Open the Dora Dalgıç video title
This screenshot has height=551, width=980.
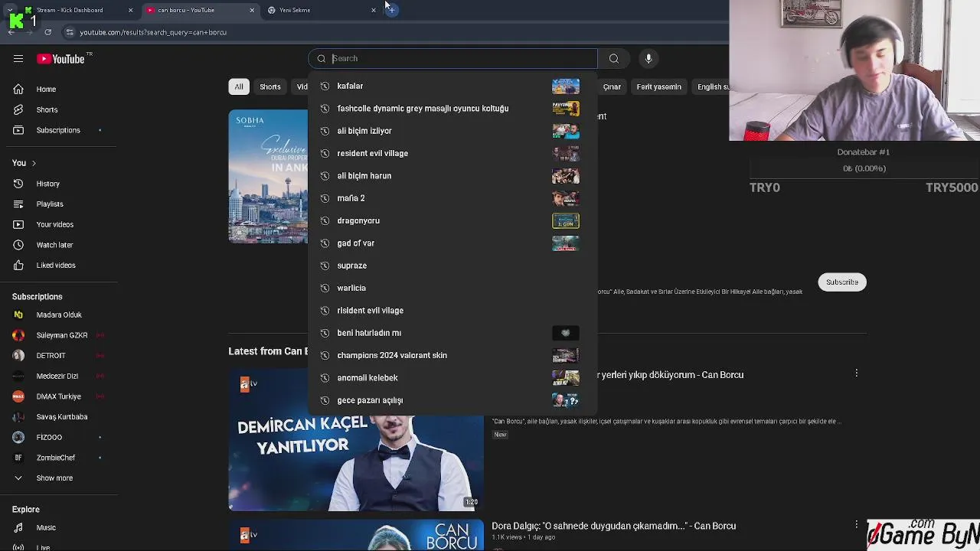[613, 526]
